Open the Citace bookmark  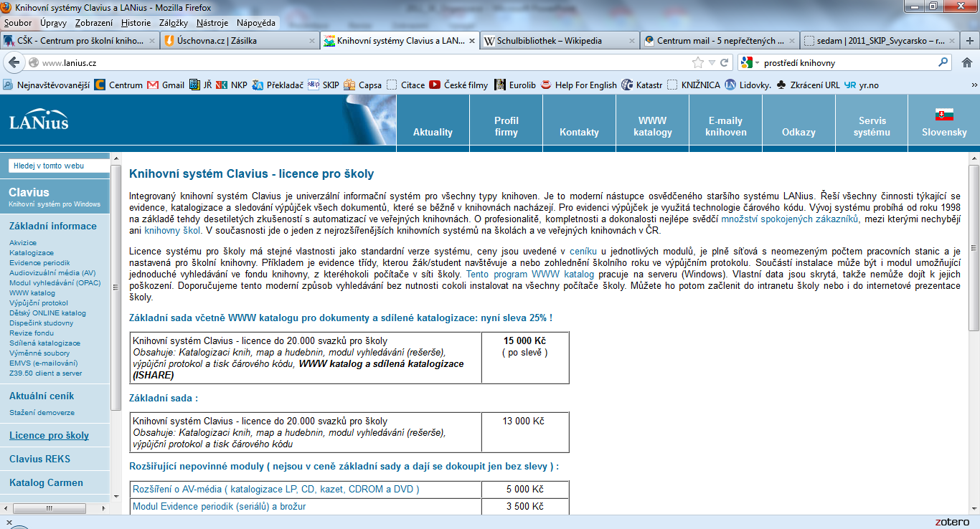[x=406, y=85]
